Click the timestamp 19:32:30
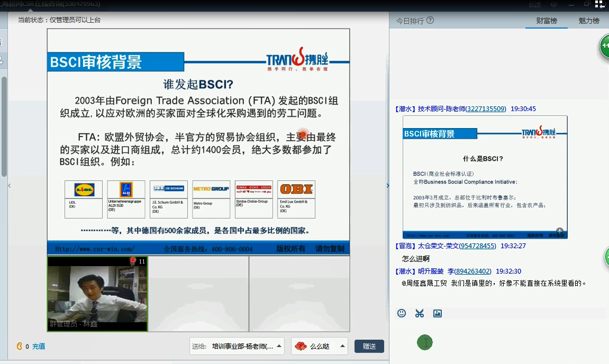 pos(508,271)
